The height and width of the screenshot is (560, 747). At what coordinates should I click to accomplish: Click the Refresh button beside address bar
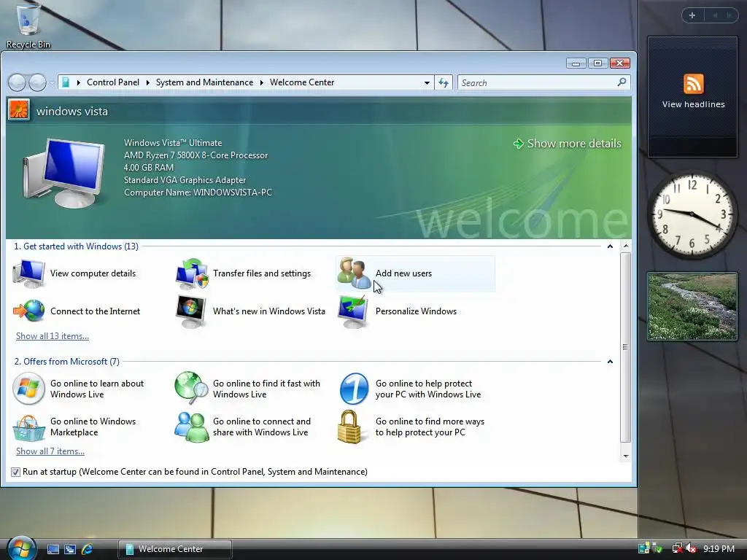click(444, 83)
